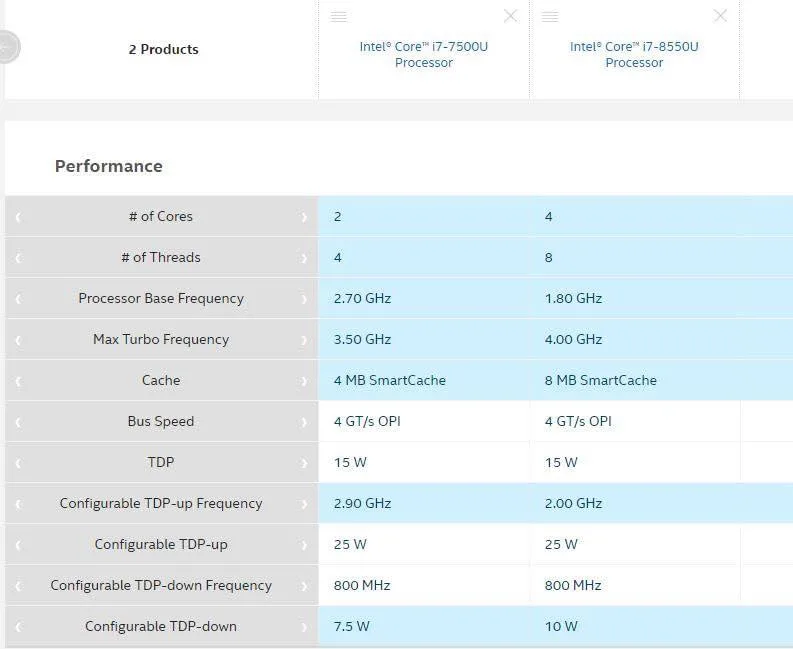Screen dimensions: 793x649
Task: Click the '2.90 GHz' TDP-up frequency value
Action: tap(362, 503)
